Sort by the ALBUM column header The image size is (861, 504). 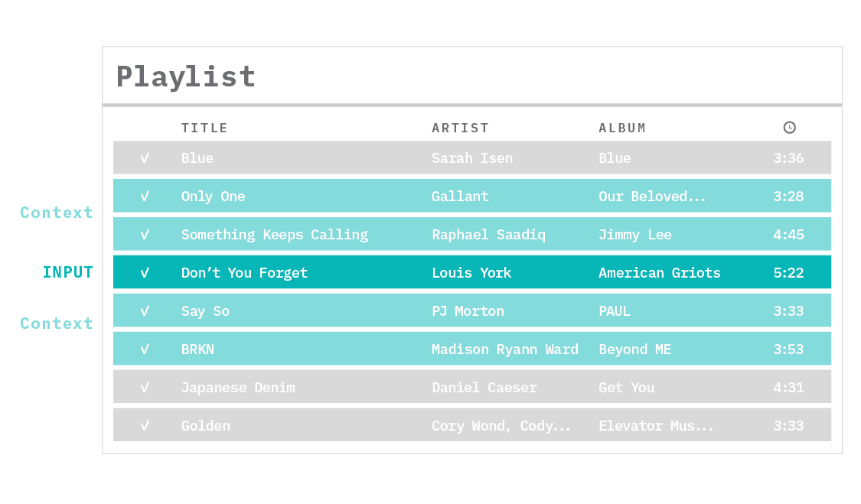pos(622,128)
